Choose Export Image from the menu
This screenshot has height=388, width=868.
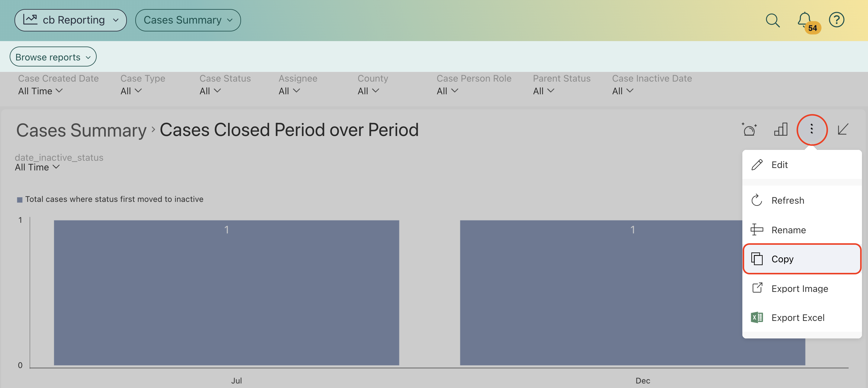pyautogui.click(x=799, y=289)
